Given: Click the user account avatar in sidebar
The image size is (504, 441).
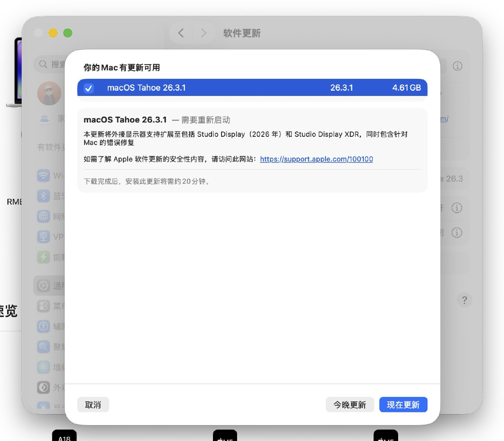Looking at the screenshot, I should [x=49, y=94].
